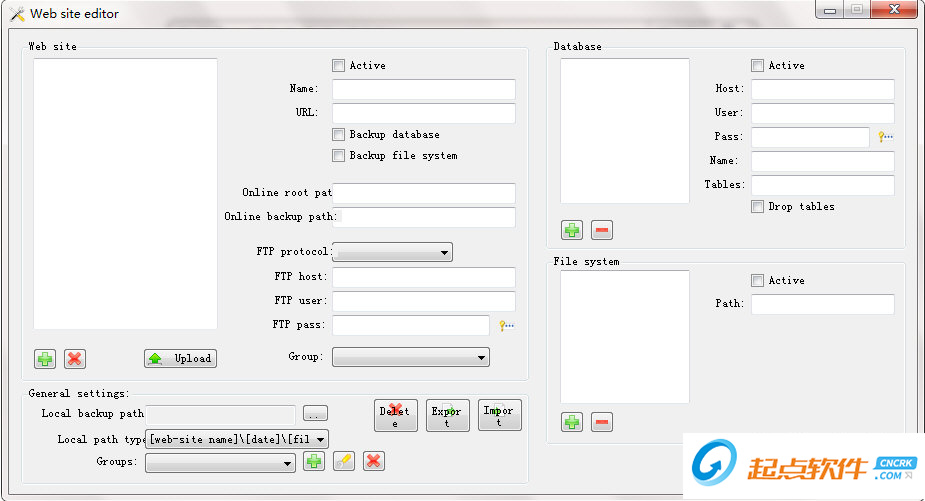Click the URL input field
This screenshot has height=501, width=925.
[x=424, y=113]
